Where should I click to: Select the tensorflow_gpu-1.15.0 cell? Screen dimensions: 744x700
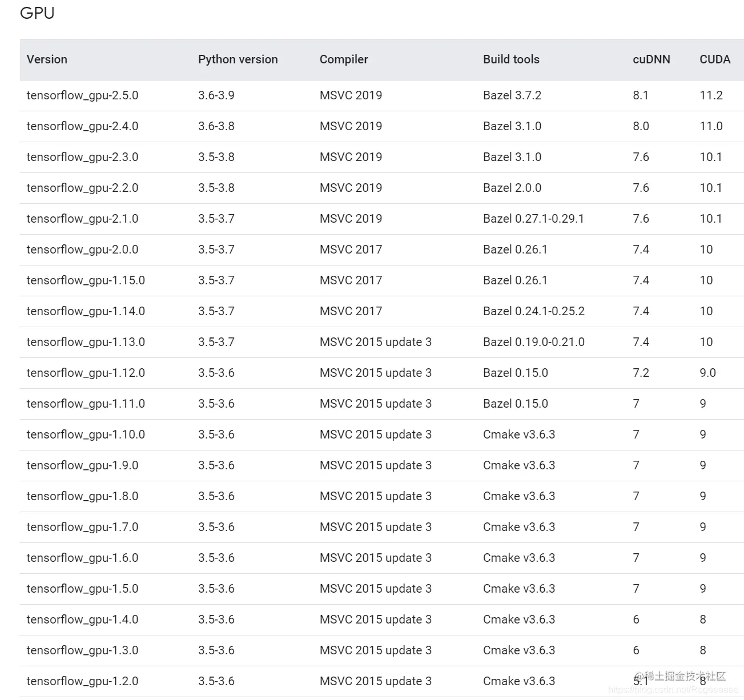click(86, 280)
